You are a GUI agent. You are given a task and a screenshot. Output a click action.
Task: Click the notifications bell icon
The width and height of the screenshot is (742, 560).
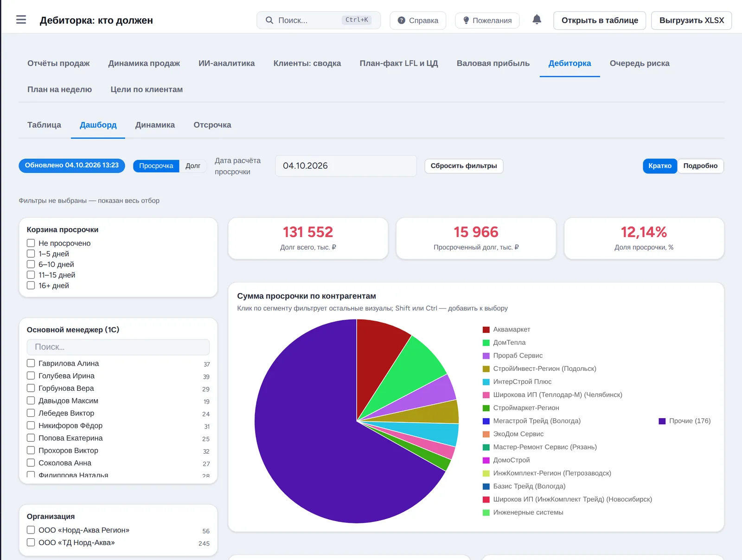(x=537, y=20)
